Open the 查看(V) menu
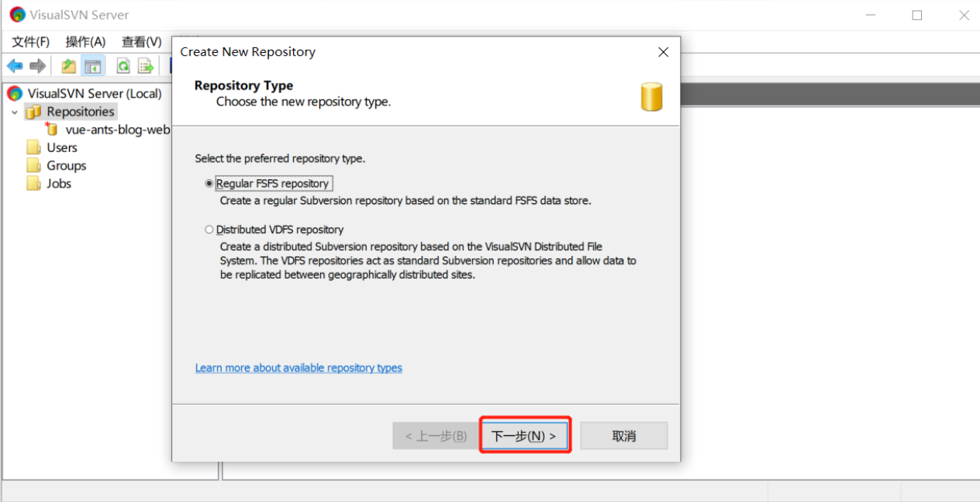This screenshot has height=502, width=980. (x=141, y=42)
